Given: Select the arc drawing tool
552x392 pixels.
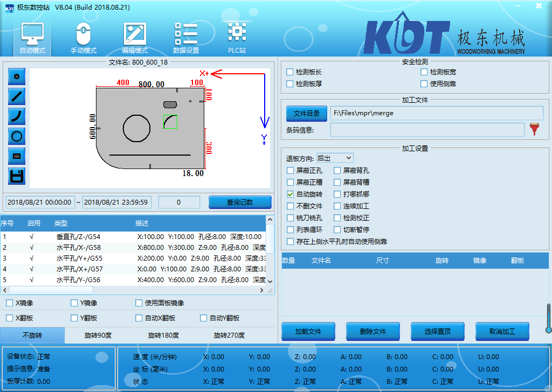Looking at the screenshot, I should [17, 116].
